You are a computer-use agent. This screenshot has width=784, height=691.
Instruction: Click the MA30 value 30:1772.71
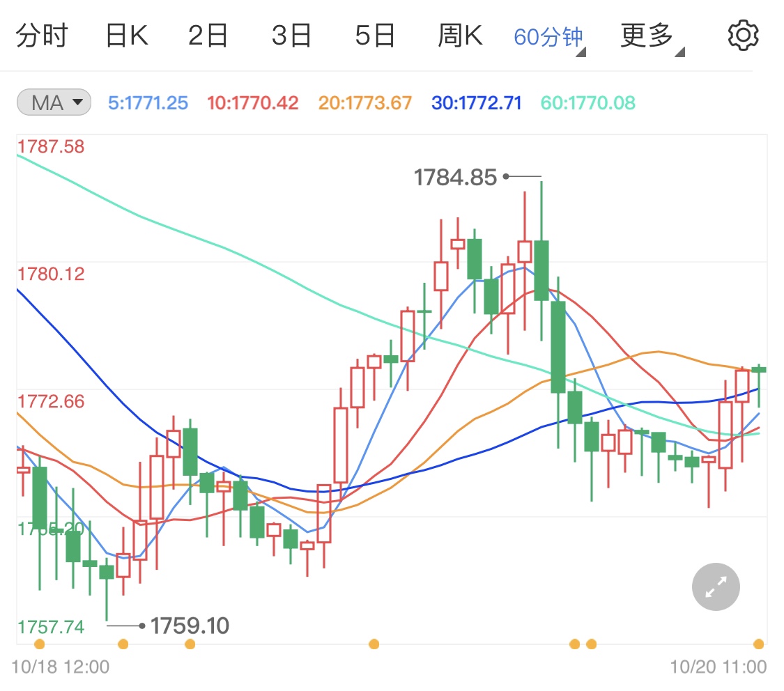[477, 103]
